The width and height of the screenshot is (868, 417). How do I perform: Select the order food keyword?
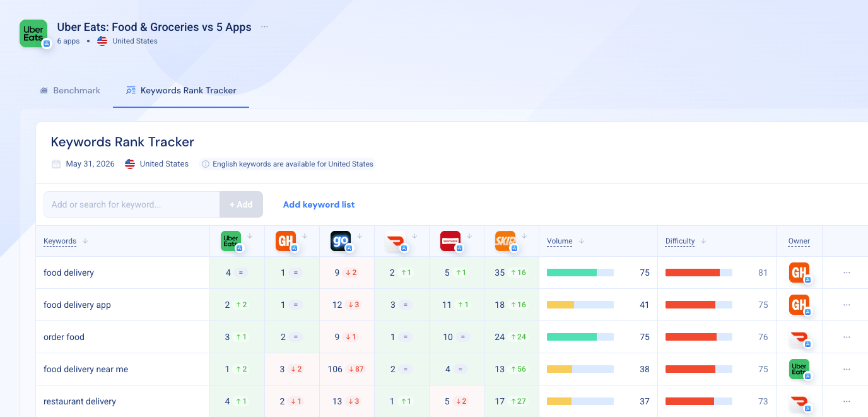(64, 337)
